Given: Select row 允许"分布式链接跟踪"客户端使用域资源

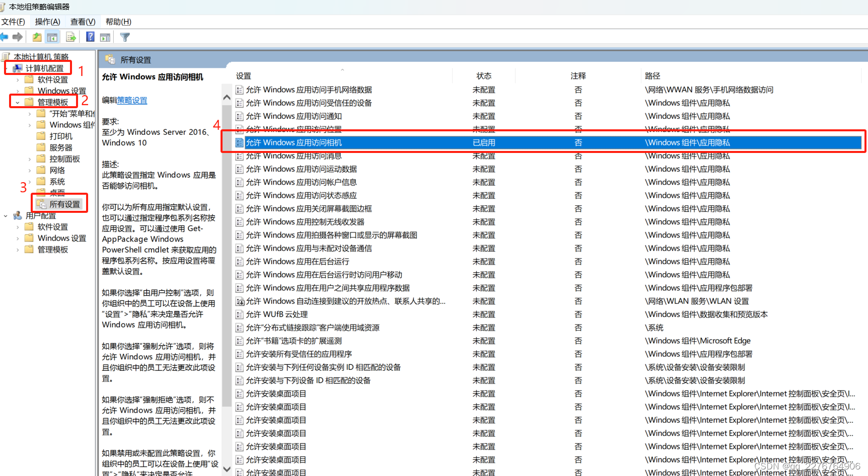Looking at the screenshot, I should pos(548,328).
